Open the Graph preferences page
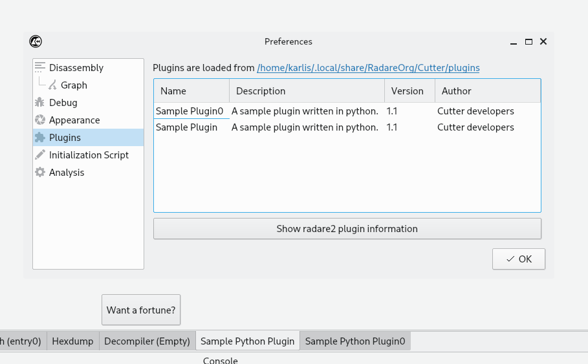 tap(88, 85)
